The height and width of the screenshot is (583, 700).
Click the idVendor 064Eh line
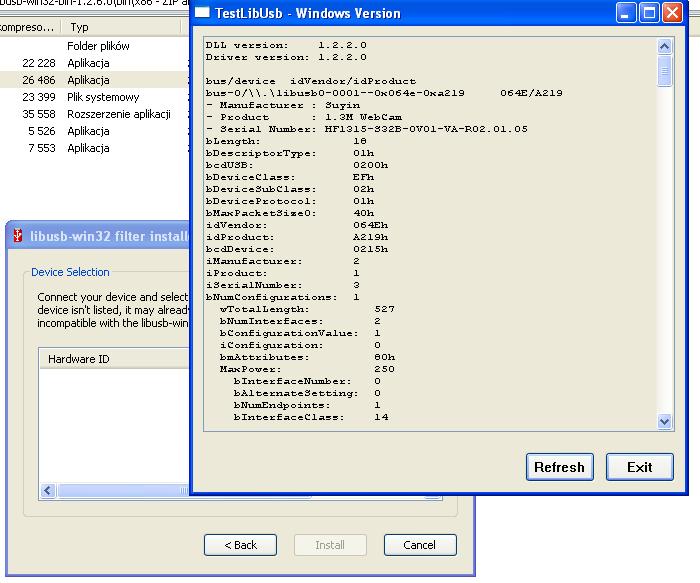(297, 225)
